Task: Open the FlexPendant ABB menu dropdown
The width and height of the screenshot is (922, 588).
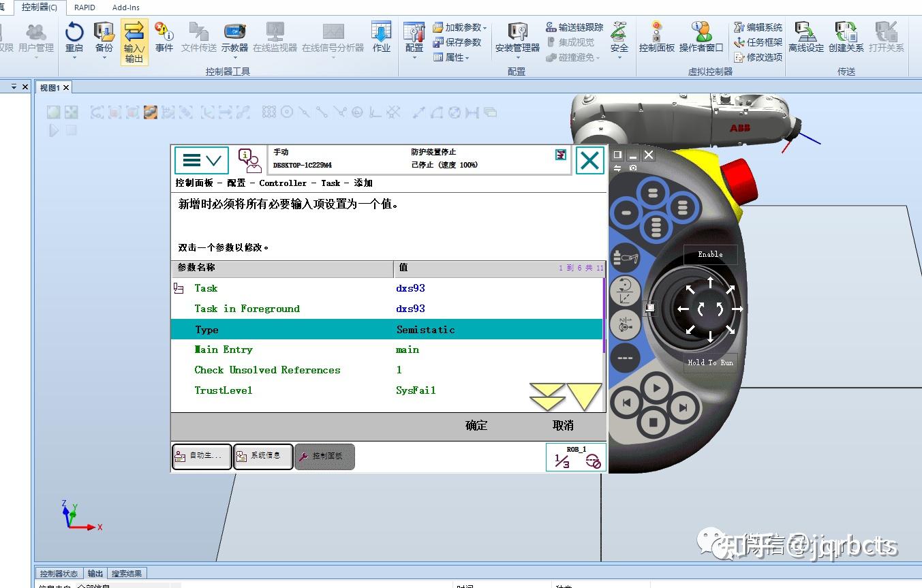Action: coord(201,159)
